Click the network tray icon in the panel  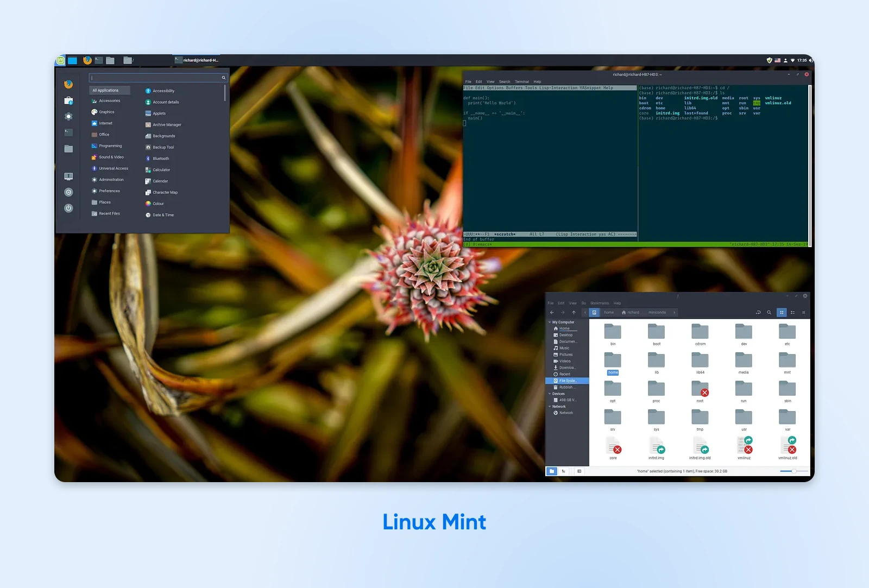point(792,60)
